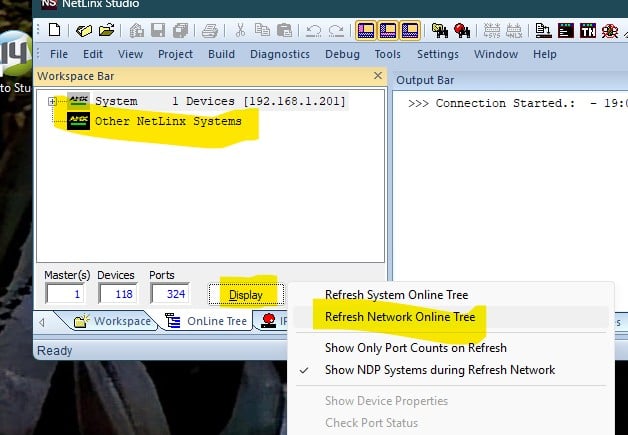Image resolution: width=628 pixels, height=435 pixels.
Task: Select System 1 Devices [192.168.1.201] row
Action: (220, 101)
